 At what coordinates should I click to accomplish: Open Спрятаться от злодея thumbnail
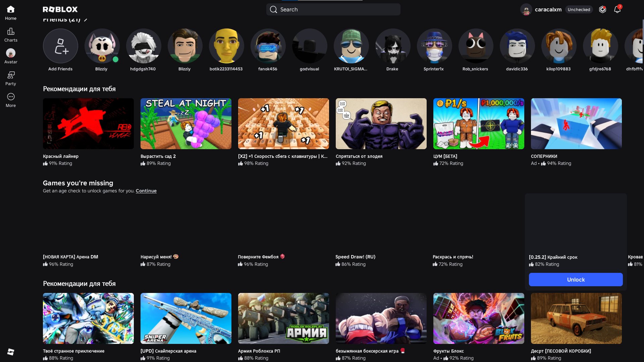(x=381, y=124)
